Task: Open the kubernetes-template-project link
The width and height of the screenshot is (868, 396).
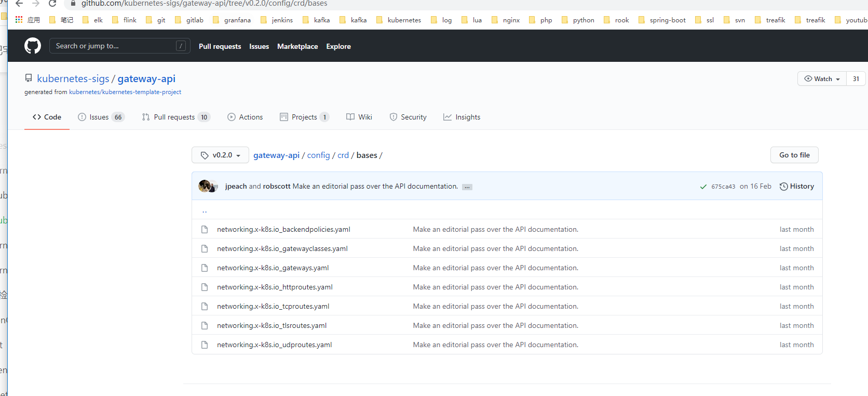Action: coord(125,92)
